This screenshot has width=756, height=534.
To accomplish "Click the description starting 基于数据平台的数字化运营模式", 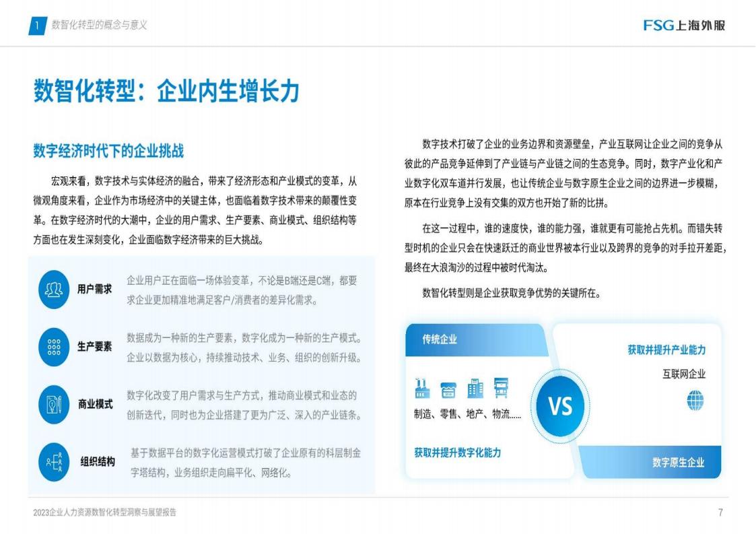I will point(246,463).
